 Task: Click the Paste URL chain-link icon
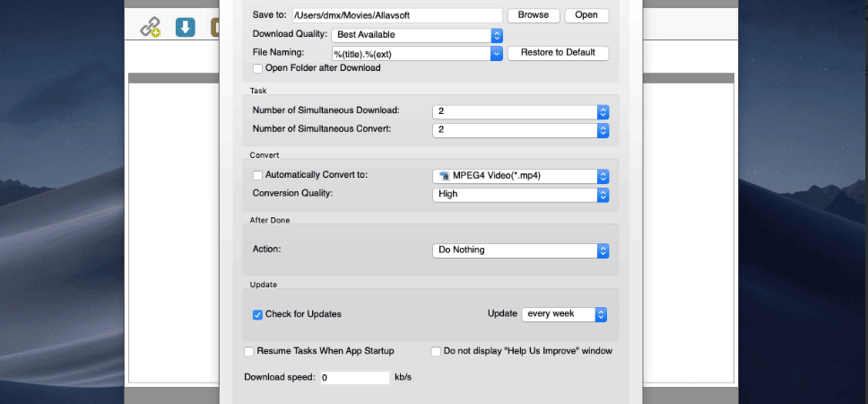click(x=150, y=27)
